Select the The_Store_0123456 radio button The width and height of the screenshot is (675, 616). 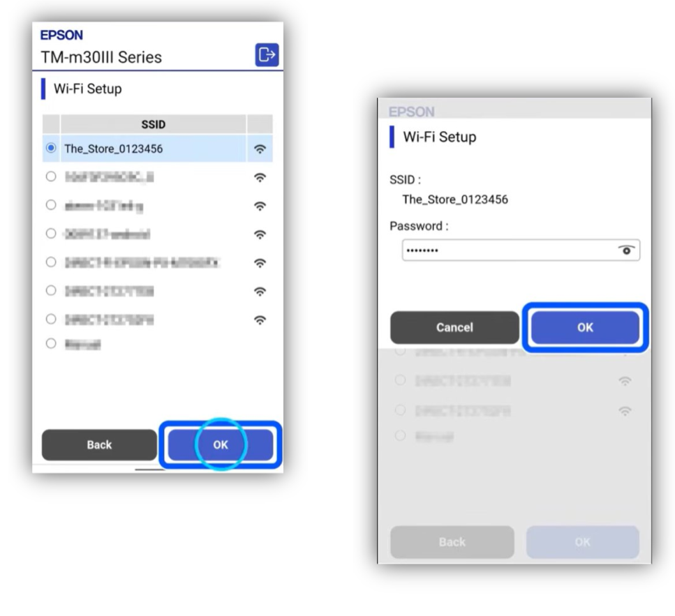(x=51, y=148)
